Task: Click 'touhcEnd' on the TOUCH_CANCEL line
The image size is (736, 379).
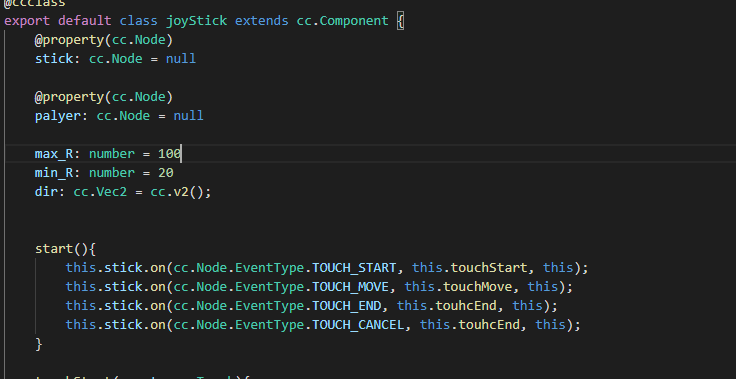Action: (489, 325)
